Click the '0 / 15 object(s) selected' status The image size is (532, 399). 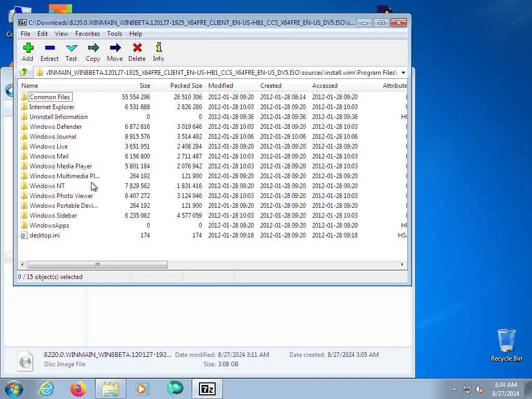point(50,277)
